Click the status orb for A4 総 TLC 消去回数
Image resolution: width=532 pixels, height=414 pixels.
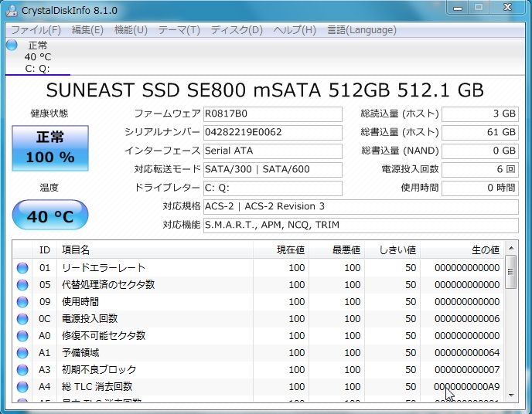[22, 386]
